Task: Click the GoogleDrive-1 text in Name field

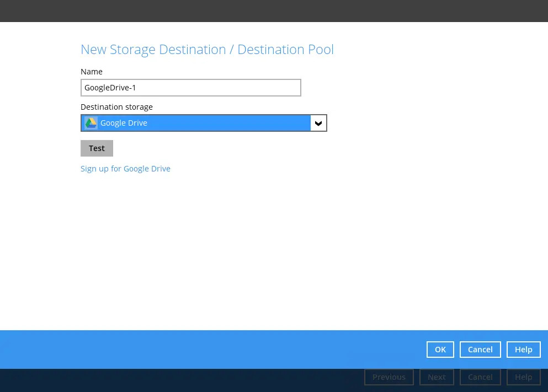Action: point(110,88)
